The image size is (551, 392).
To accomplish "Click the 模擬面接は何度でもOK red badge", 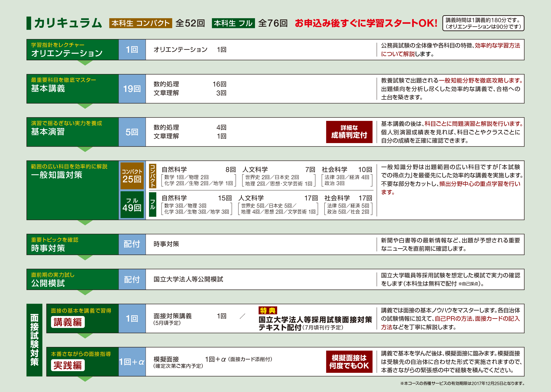I will (349, 362).
